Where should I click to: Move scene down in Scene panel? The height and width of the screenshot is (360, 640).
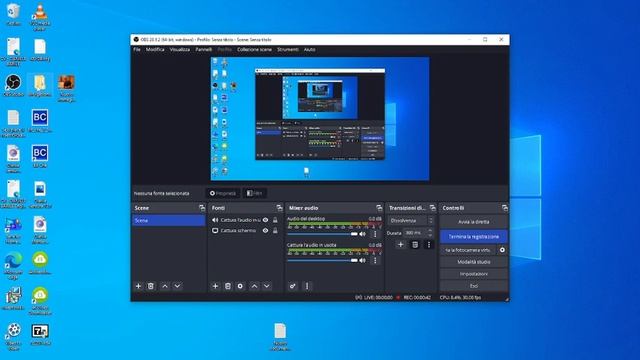[x=177, y=286]
